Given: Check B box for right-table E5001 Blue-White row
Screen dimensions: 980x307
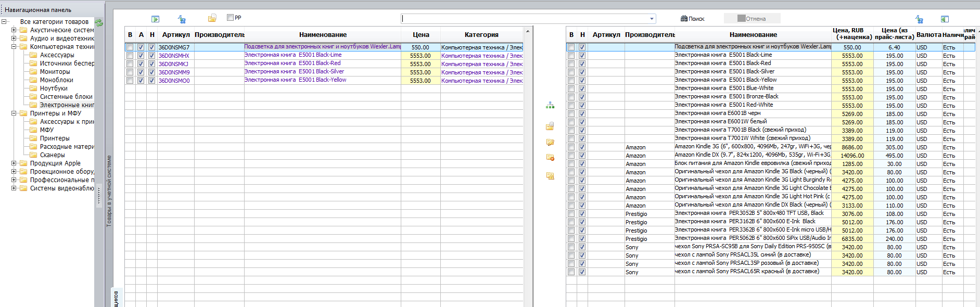Looking at the screenshot, I should [x=571, y=89].
